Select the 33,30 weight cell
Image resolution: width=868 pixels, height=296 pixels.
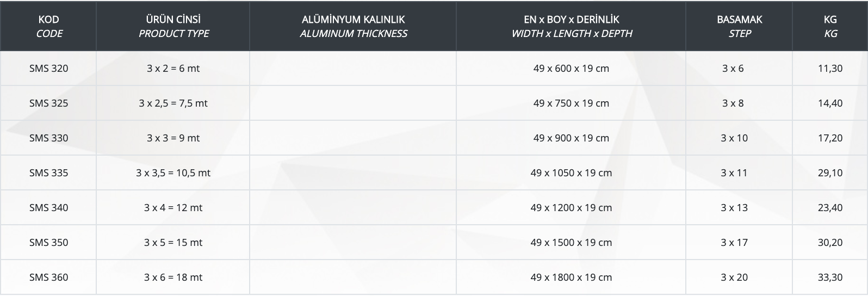(x=830, y=277)
